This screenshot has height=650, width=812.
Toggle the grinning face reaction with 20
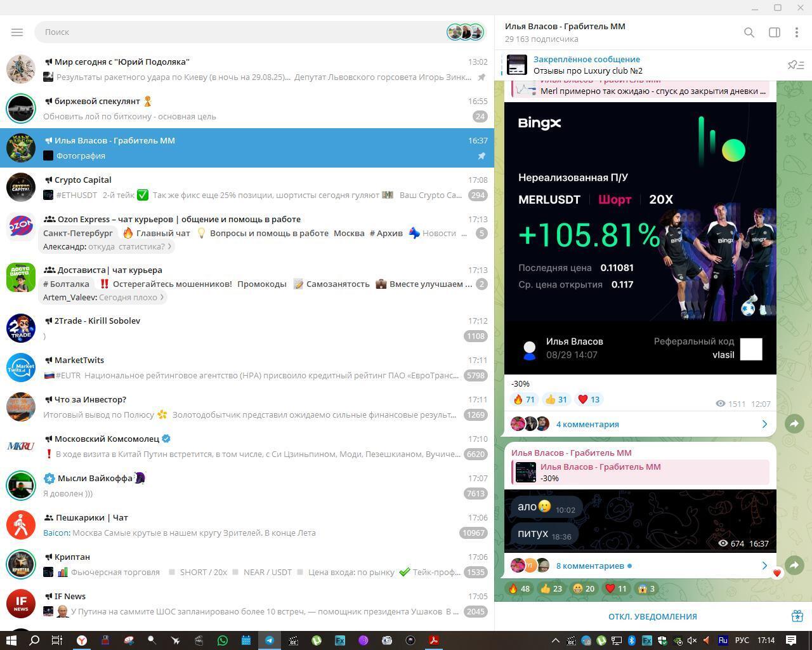pyautogui.click(x=585, y=588)
